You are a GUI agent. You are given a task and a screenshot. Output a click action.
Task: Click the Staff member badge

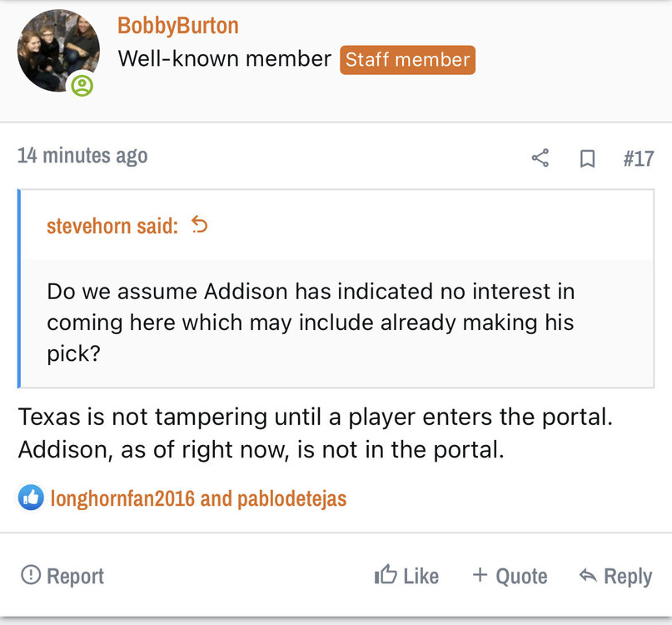(x=407, y=60)
